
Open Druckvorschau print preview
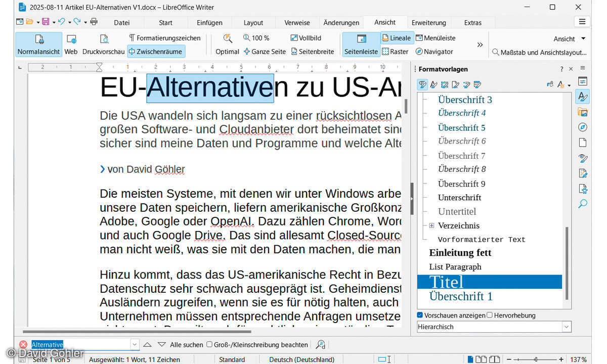click(x=104, y=44)
